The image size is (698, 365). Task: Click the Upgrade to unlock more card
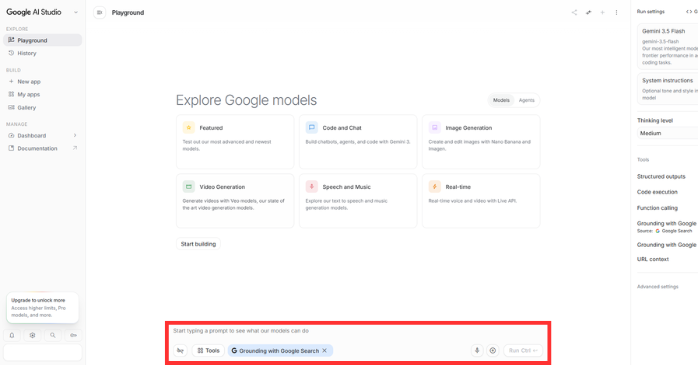tap(43, 308)
